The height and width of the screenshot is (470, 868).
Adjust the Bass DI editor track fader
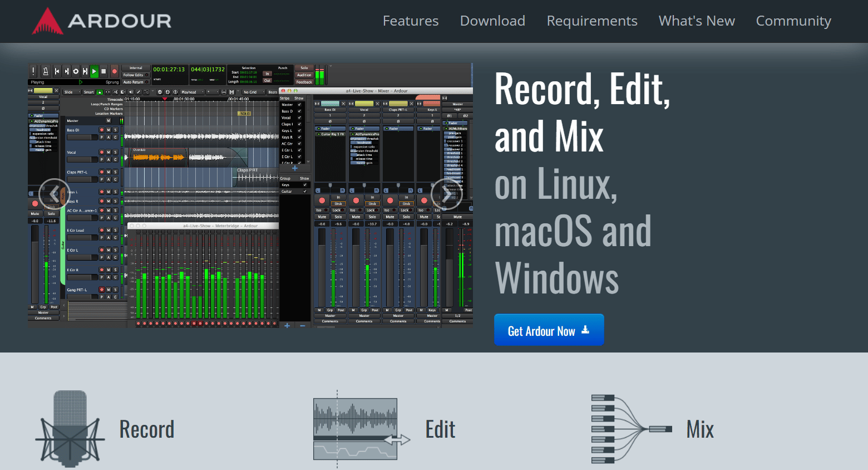82,137
